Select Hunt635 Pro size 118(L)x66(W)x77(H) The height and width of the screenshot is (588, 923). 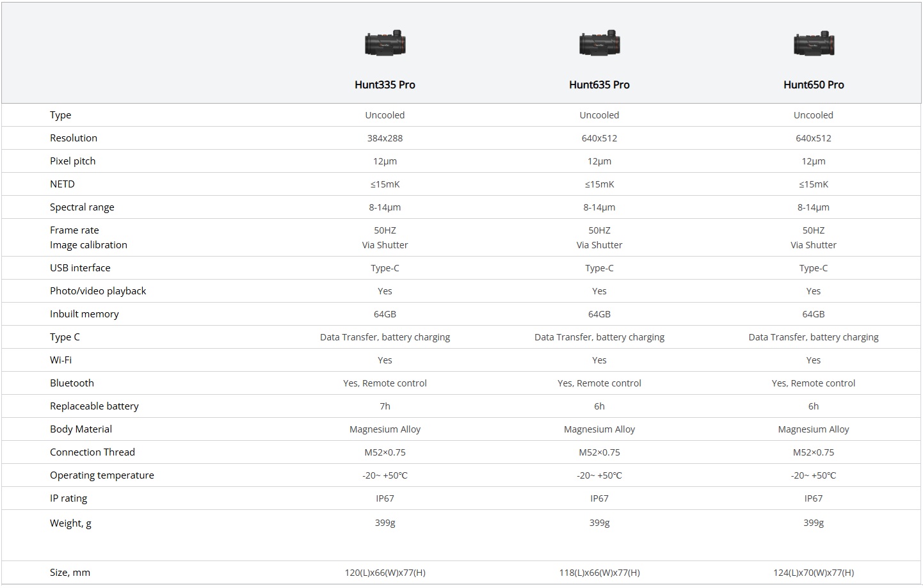click(x=599, y=573)
